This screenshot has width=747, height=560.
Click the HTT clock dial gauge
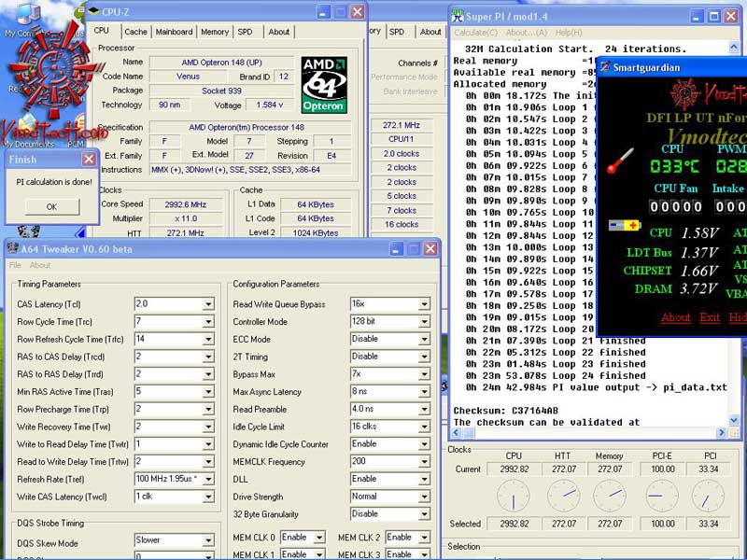click(564, 497)
